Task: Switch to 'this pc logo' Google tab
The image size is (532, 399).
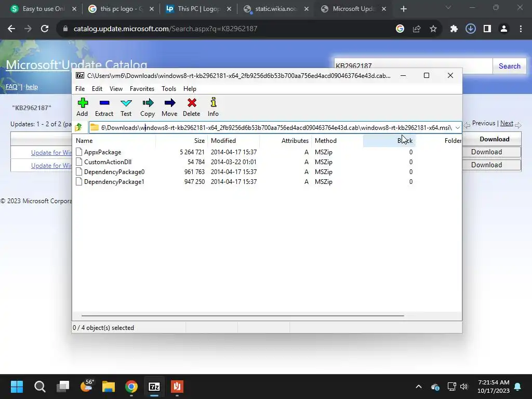Action: [x=121, y=9]
